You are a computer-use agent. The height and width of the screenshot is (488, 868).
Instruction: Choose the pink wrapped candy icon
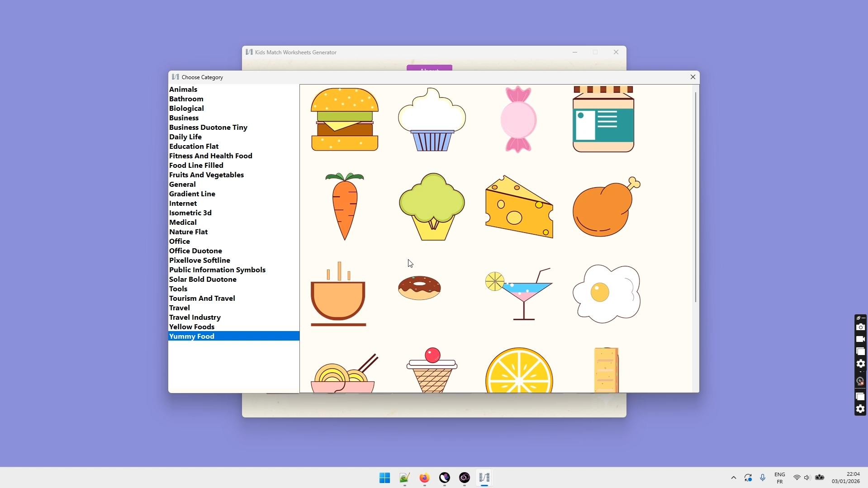click(x=518, y=119)
